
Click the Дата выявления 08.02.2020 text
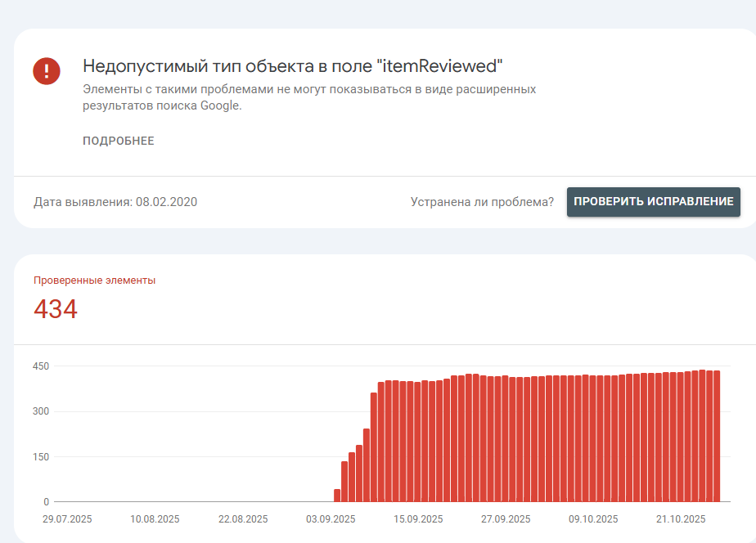[x=115, y=202]
